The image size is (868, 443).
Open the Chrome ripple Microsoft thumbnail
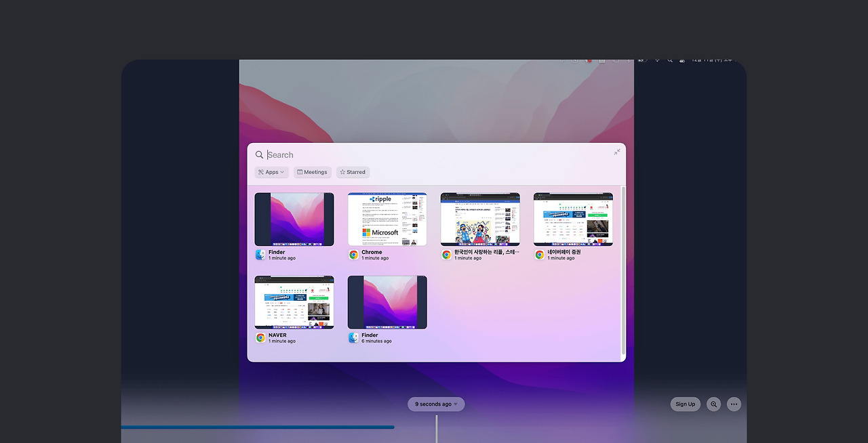pos(387,219)
